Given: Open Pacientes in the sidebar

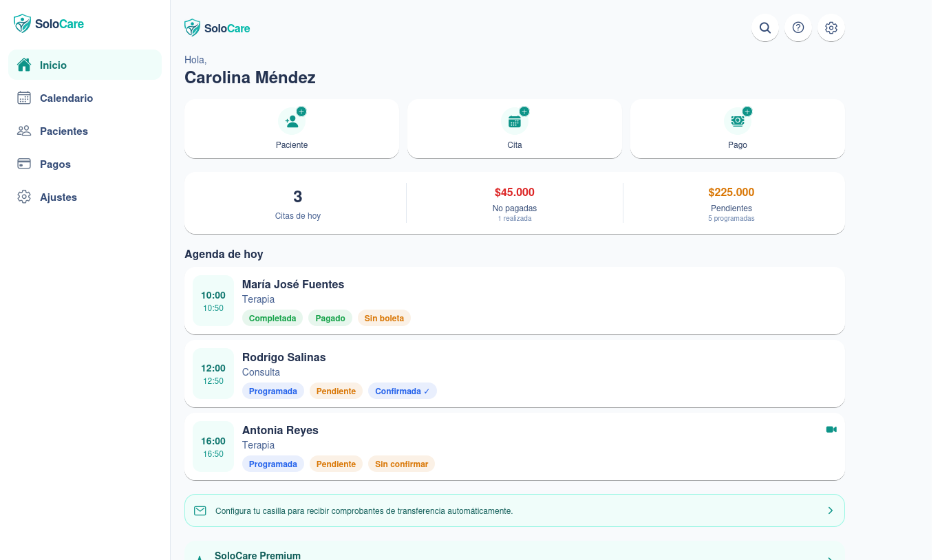Looking at the screenshot, I should pos(85,131).
